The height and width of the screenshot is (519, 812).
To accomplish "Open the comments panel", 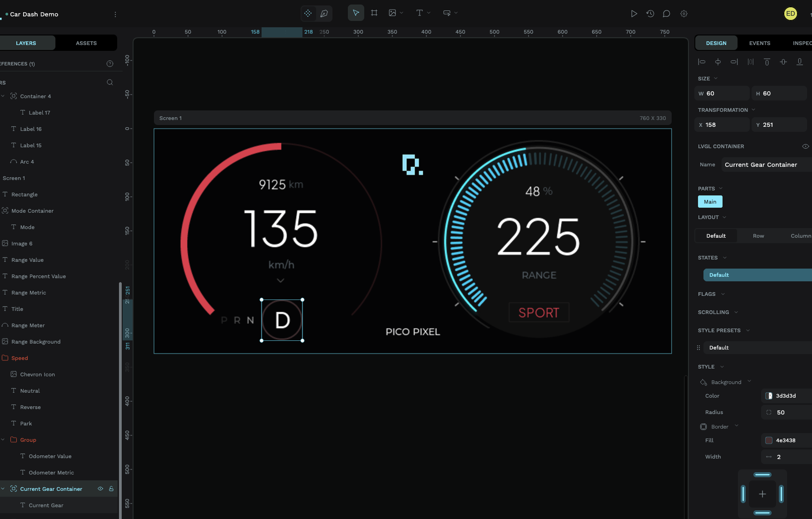I will 666,14.
